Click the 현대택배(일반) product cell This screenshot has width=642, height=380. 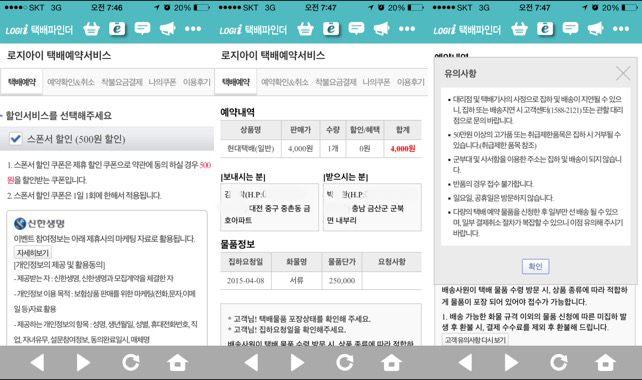pos(251,149)
